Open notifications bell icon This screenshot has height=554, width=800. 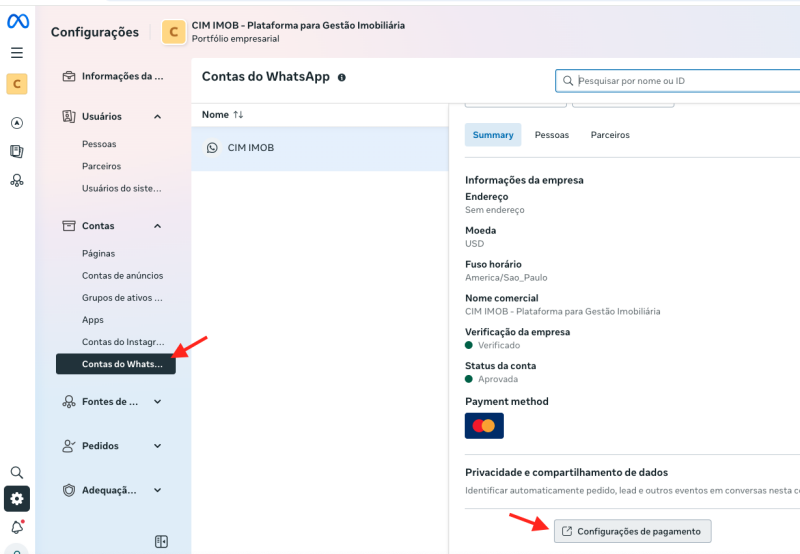[17, 527]
